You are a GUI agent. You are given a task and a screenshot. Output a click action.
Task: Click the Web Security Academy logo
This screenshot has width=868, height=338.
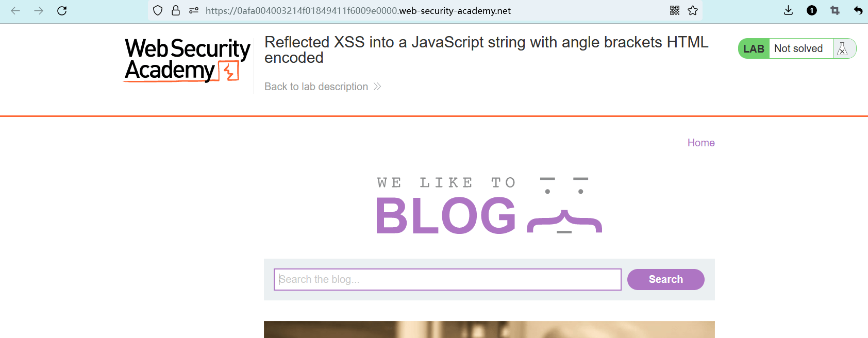pyautogui.click(x=188, y=60)
